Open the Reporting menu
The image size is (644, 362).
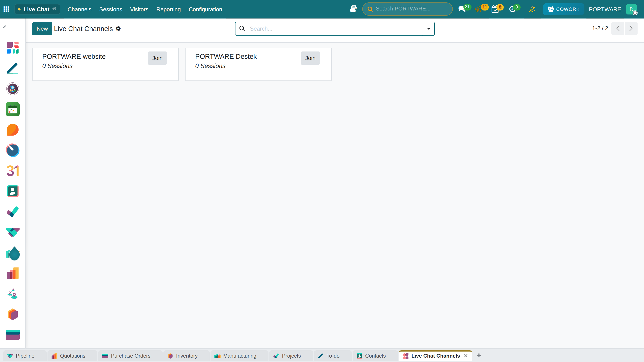168,9
